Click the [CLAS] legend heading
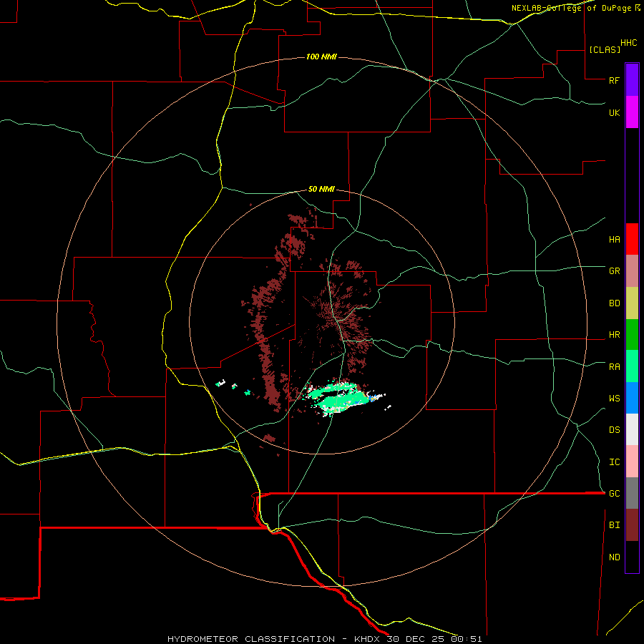This screenshot has width=644, height=644. [x=605, y=49]
